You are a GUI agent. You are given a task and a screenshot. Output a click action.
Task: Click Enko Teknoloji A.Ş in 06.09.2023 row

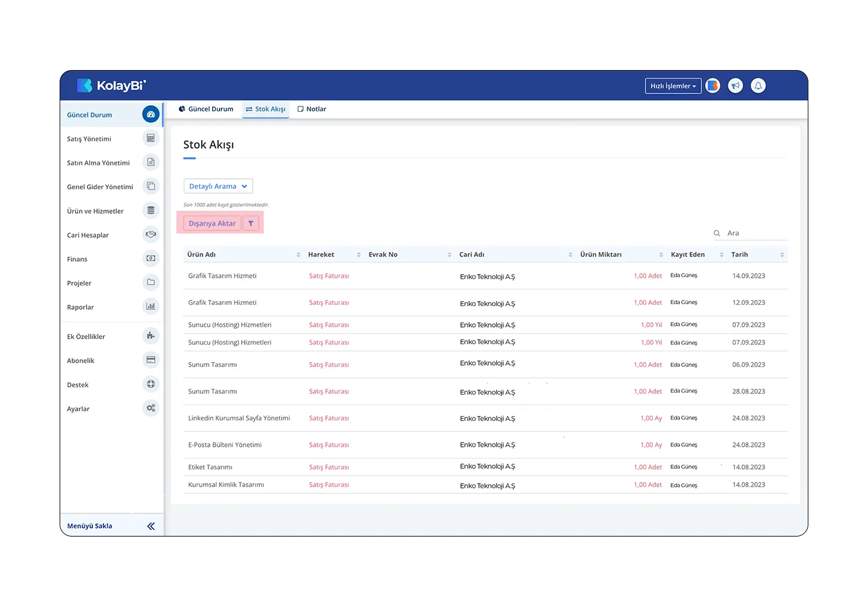tap(487, 363)
